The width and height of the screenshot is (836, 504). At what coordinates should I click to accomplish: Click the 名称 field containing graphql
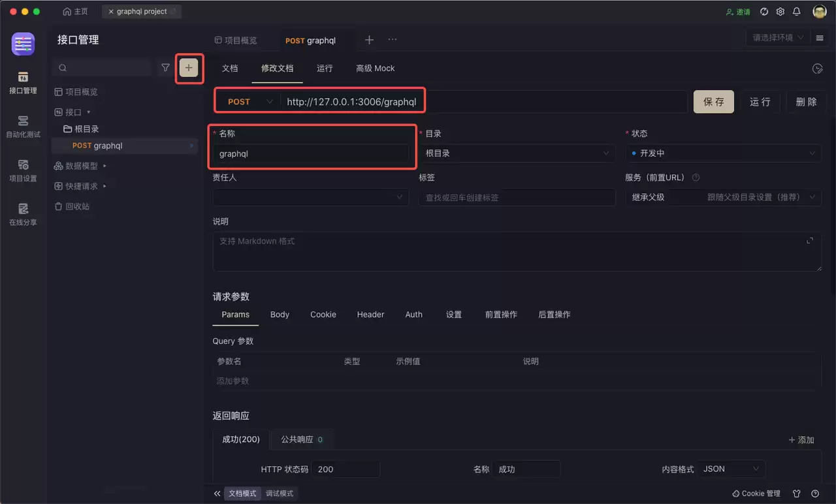click(x=311, y=154)
